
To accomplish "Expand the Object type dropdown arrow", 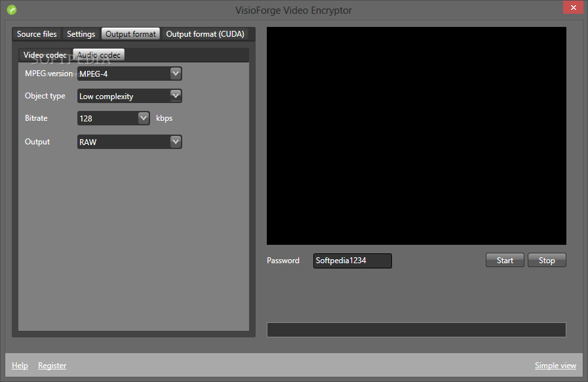I will tap(176, 95).
